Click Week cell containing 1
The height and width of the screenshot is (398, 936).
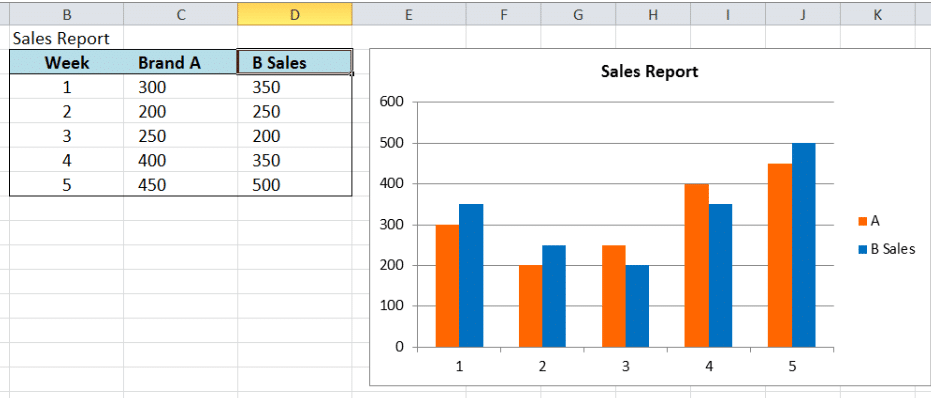tap(67, 87)
